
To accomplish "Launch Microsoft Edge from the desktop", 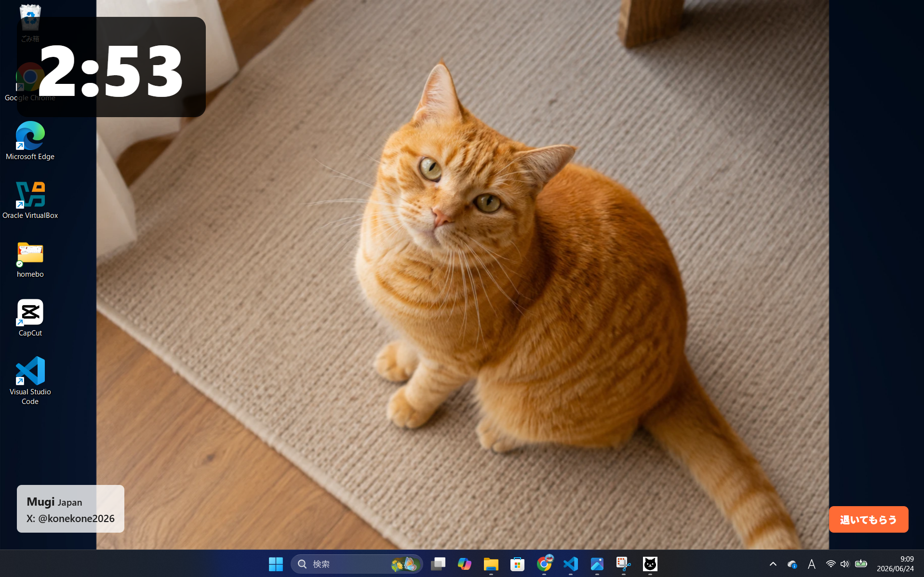I will click(30, 141).
